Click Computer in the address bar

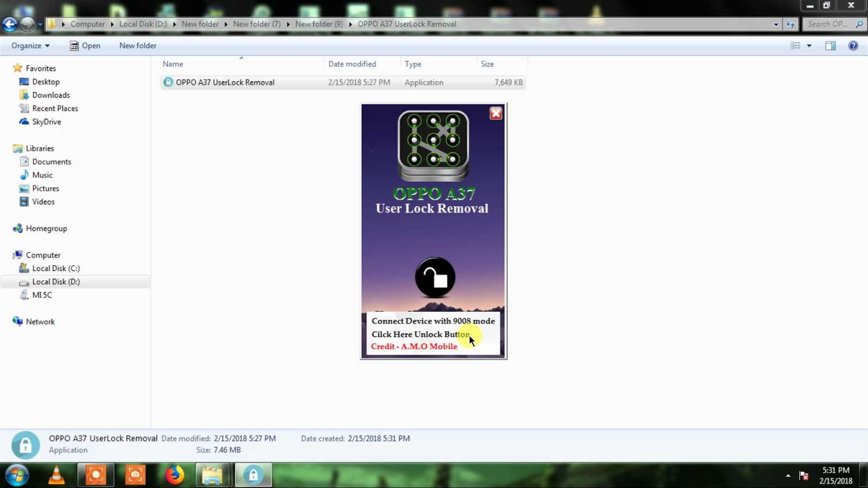[87, 24]
